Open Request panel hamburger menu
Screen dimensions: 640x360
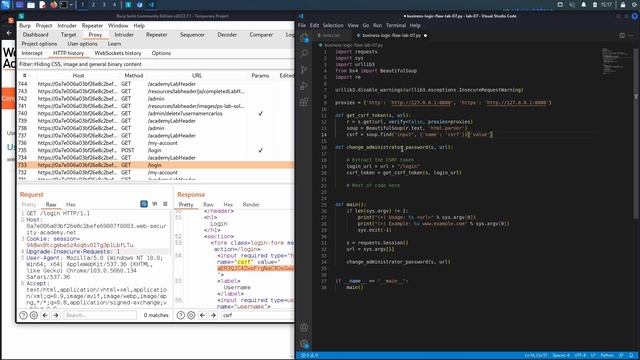point(165,204)
